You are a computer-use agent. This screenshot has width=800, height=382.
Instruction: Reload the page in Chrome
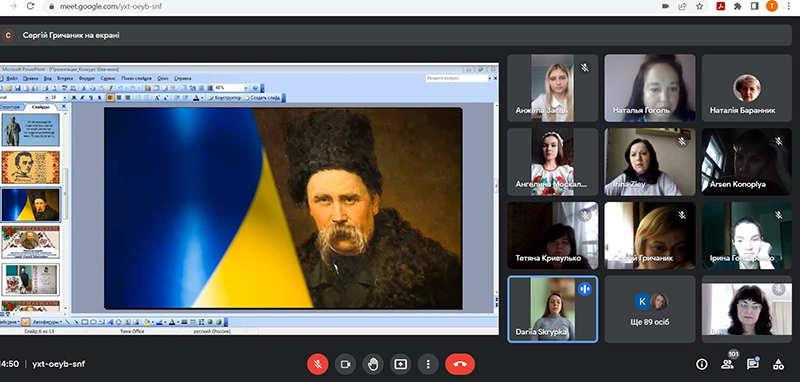coord(30,6)
